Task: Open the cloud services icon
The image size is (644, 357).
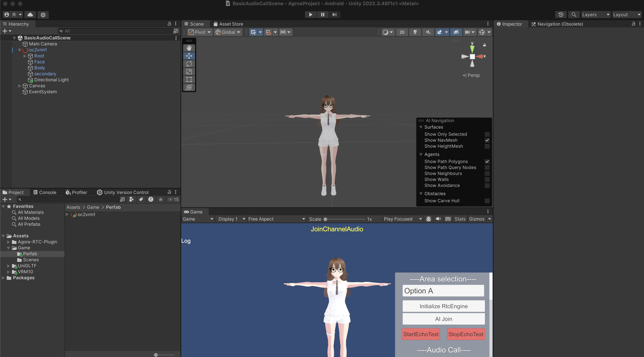Action: pos(30,15)
